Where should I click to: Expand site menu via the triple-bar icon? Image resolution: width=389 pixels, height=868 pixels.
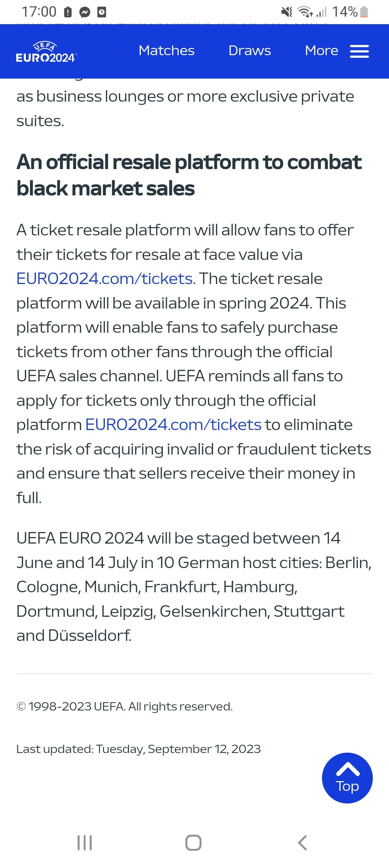click(x=359, y=51)
